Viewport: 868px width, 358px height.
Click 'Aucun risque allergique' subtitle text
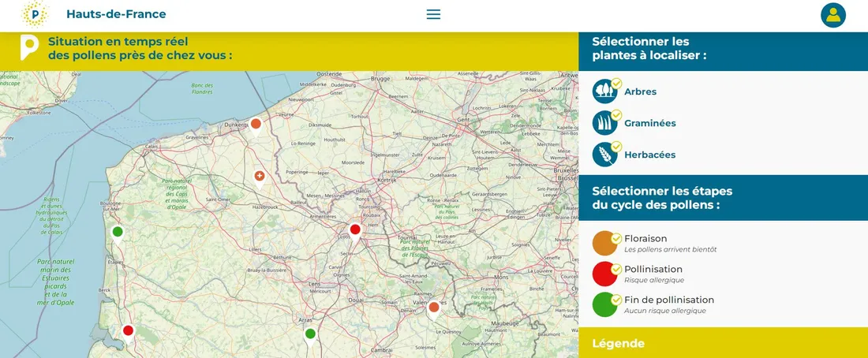point(665,311)
